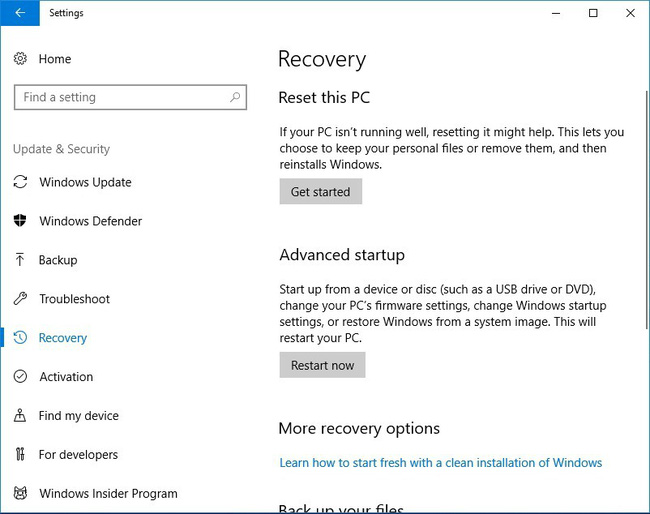Click the Home gear icon
This screenshot has height=514, width=650.
(x=20, y=58)
